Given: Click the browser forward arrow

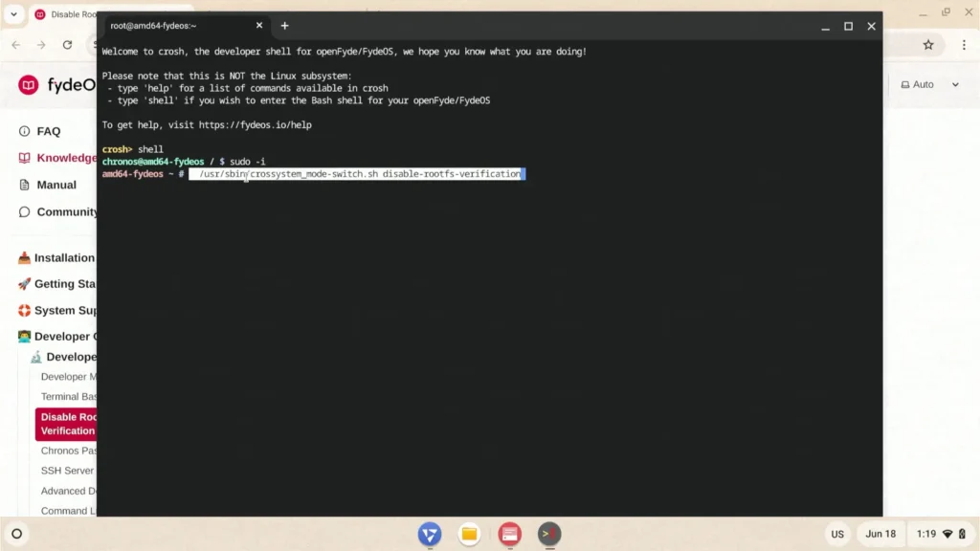Looking at the screenshot, I should click(41, 45).
